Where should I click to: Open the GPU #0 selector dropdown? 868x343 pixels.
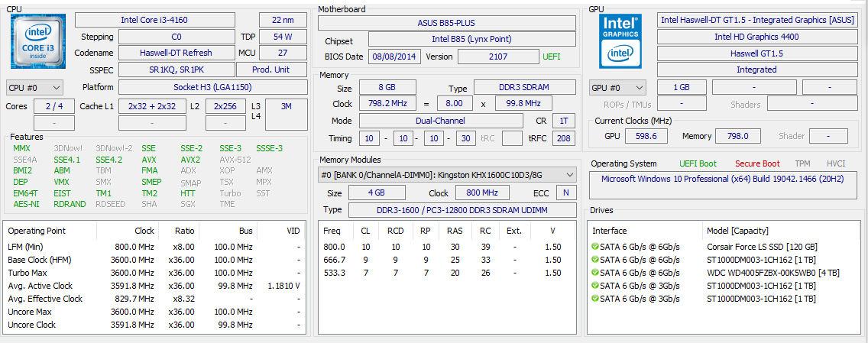tap(617, 88)
